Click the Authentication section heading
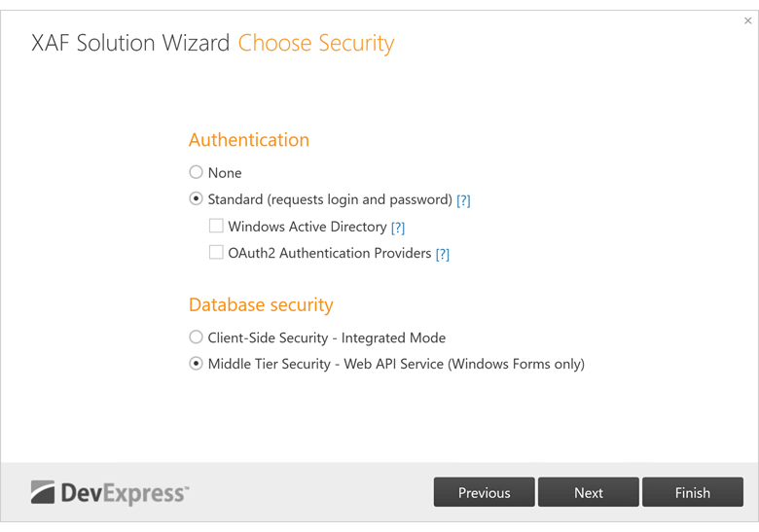Screen dimensions: 759x532 point(249,140)
